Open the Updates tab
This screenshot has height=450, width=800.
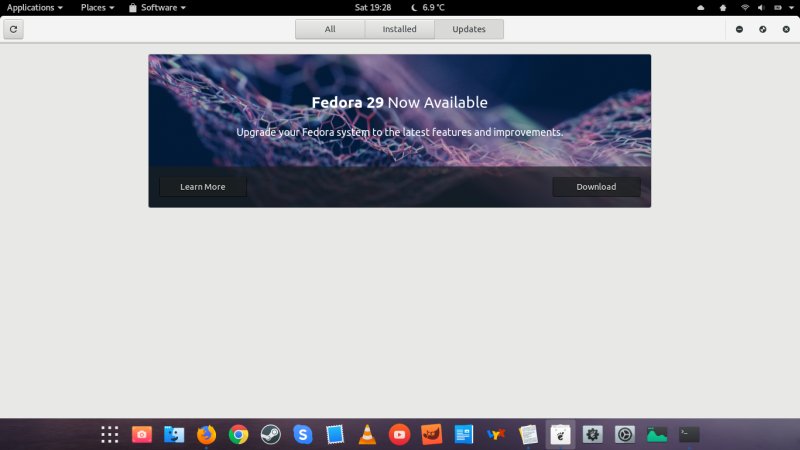pyautogui.click(x=469, y=29)
